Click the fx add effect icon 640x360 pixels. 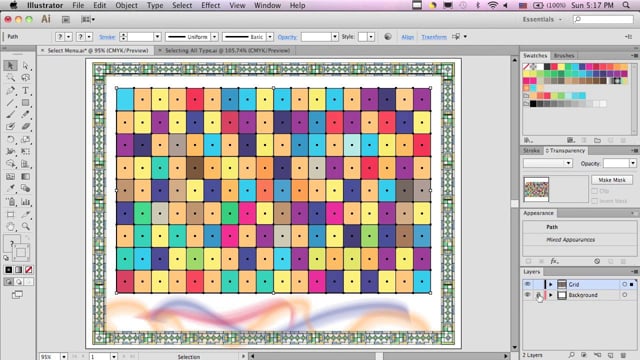(x=554, y=261)
